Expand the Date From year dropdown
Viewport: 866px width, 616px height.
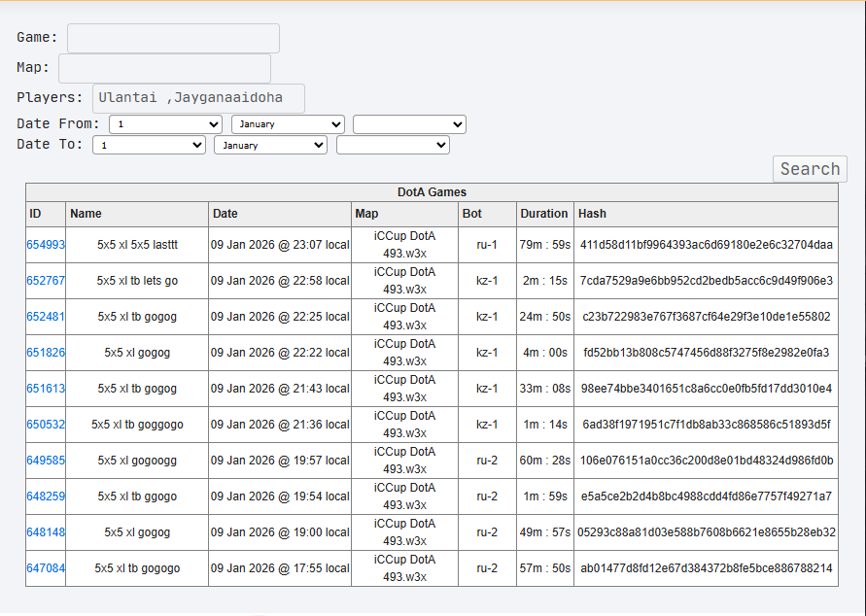coord(409,124)
